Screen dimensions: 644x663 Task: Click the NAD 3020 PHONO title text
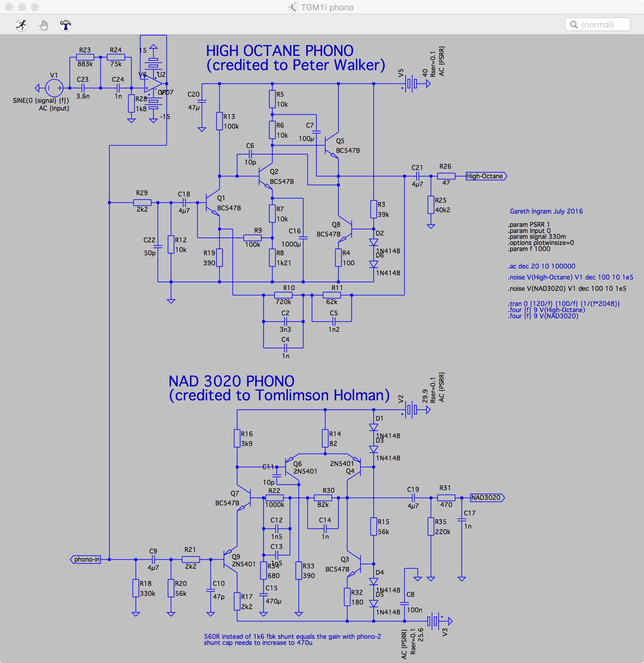[x=231, y=381]
